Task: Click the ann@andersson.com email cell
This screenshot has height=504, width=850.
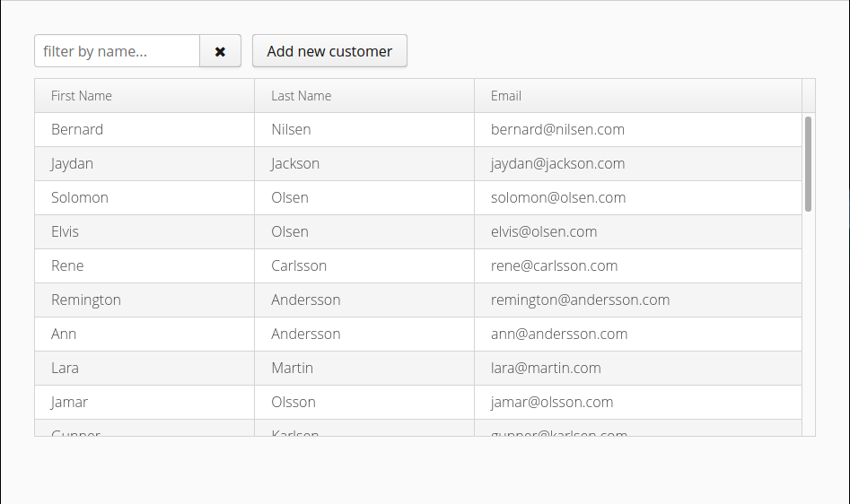Action: (x=559, y=335)
